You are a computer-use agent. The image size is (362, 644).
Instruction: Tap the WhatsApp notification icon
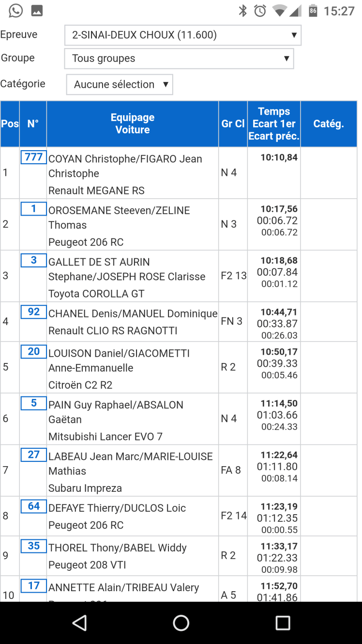[x=15, y=10]
